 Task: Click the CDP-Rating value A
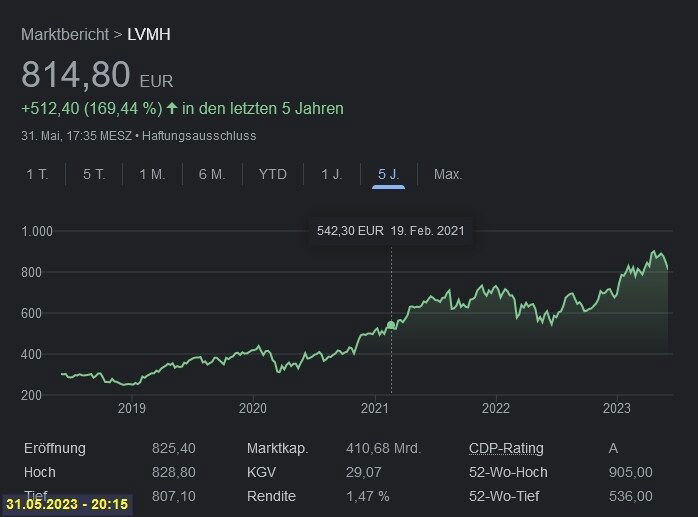(613, 448)
